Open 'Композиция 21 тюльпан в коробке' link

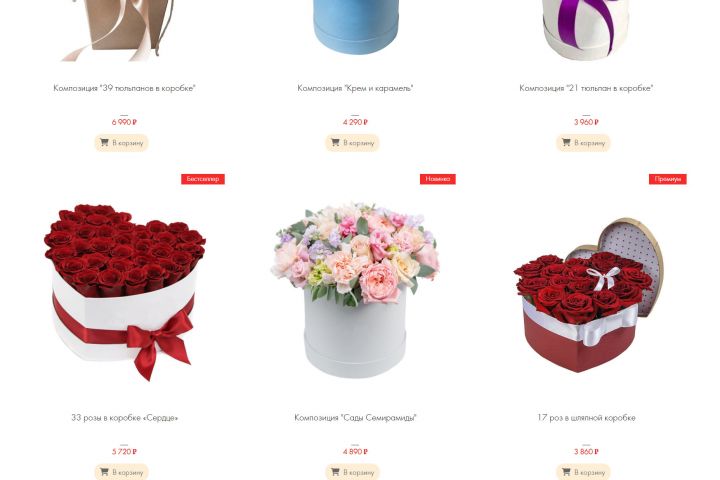coord(586,88)
